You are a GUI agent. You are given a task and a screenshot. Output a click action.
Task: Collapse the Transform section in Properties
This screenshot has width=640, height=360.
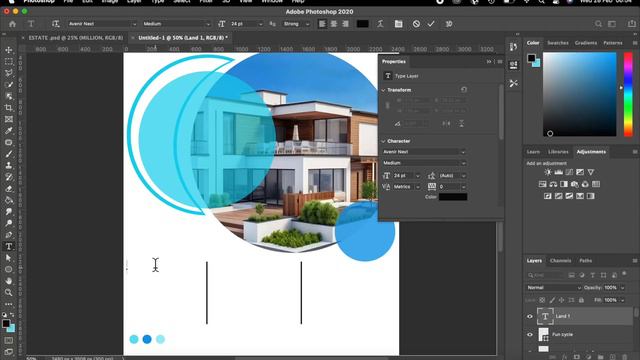coord(383,90)
